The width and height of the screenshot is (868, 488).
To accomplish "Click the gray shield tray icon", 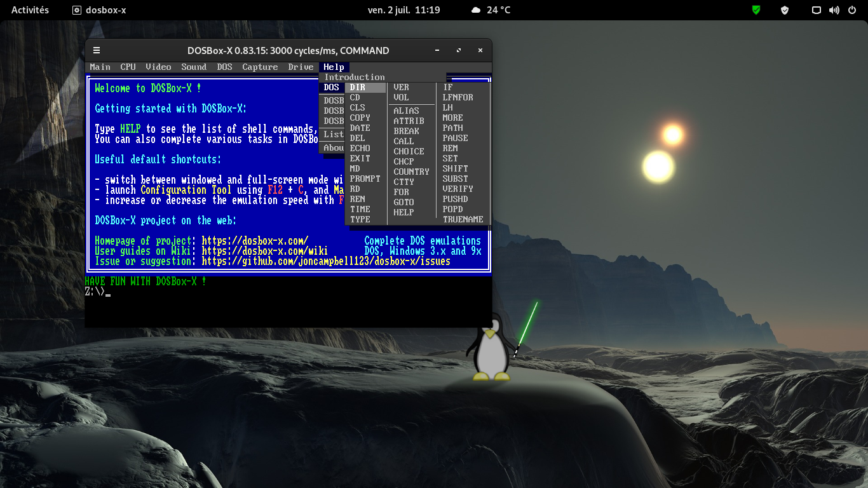I will tap(784, 10).
